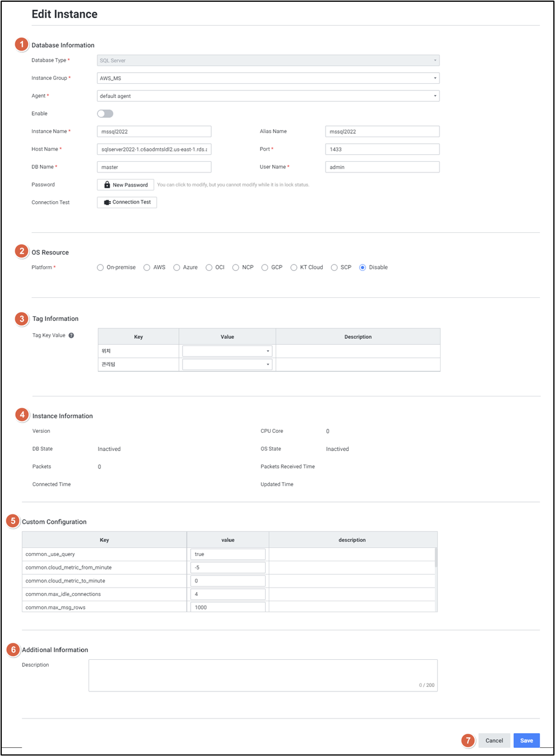Image resolution: width=555 pixels, height=756 pixels.
Task: Open the value dropdown for 위치 tag
Action: (x=227, y=351)
